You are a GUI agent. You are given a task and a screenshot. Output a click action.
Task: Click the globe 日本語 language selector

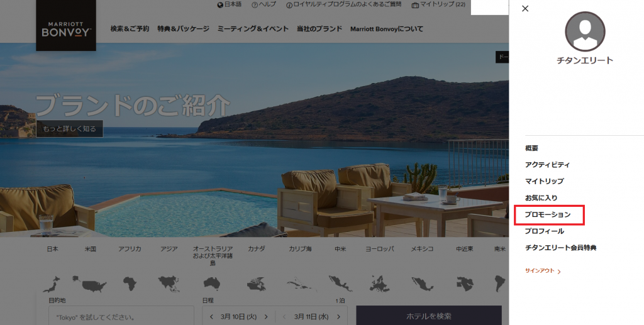[229, 5]
